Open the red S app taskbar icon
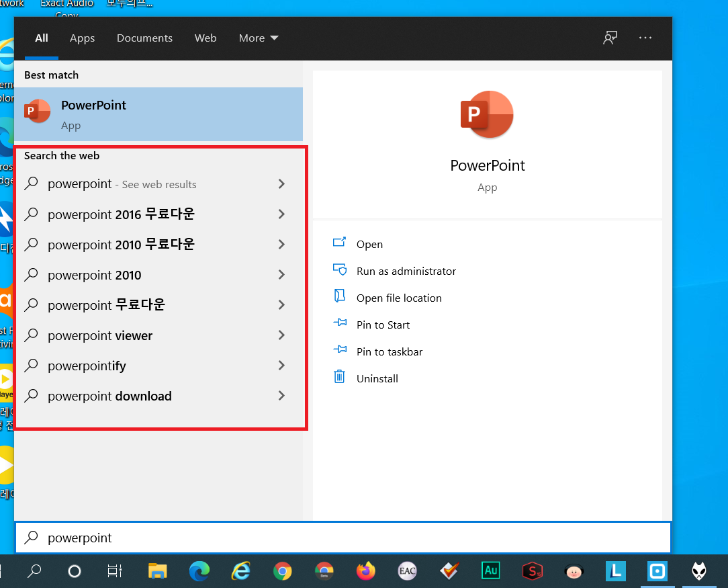 coord(533,571)
